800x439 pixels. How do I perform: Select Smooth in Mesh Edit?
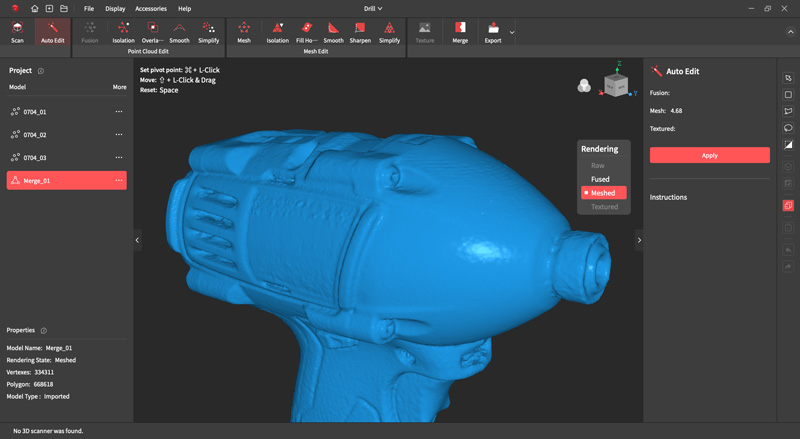point(333,32)
